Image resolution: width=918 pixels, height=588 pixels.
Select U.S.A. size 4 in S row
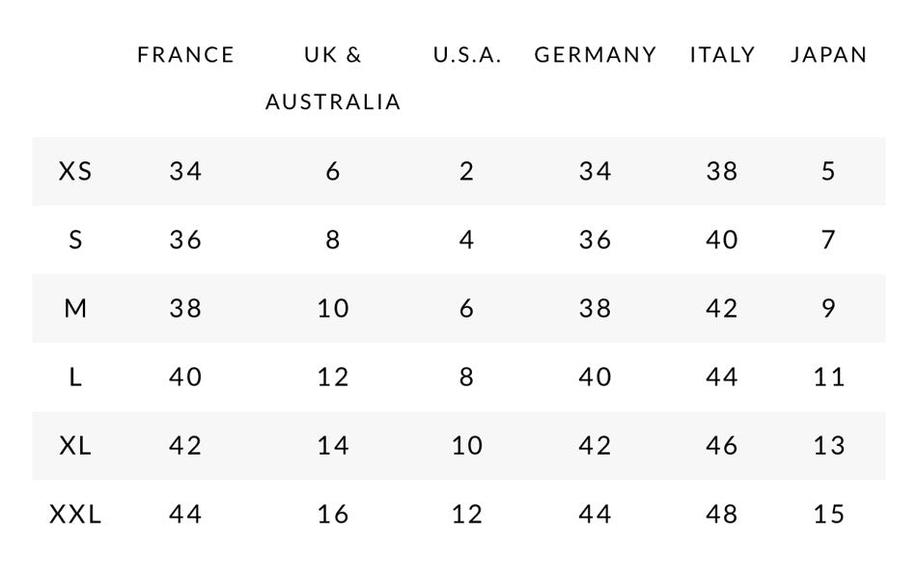[x=467, y=240]
